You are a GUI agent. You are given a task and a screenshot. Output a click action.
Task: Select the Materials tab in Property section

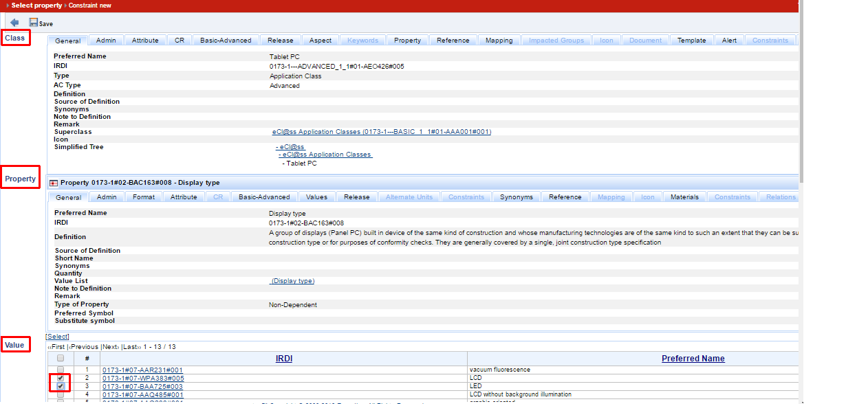pyautogui.click(x=684, y=197)
